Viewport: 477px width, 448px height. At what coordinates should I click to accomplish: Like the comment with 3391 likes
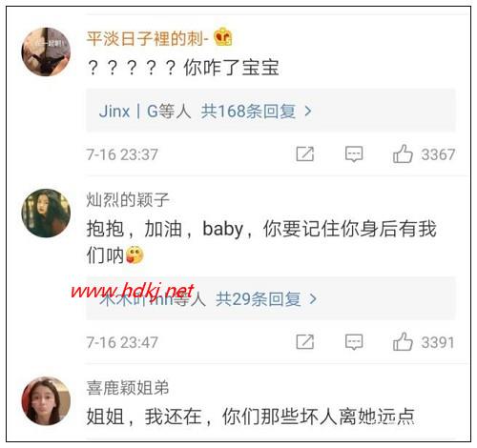point(403,342)
